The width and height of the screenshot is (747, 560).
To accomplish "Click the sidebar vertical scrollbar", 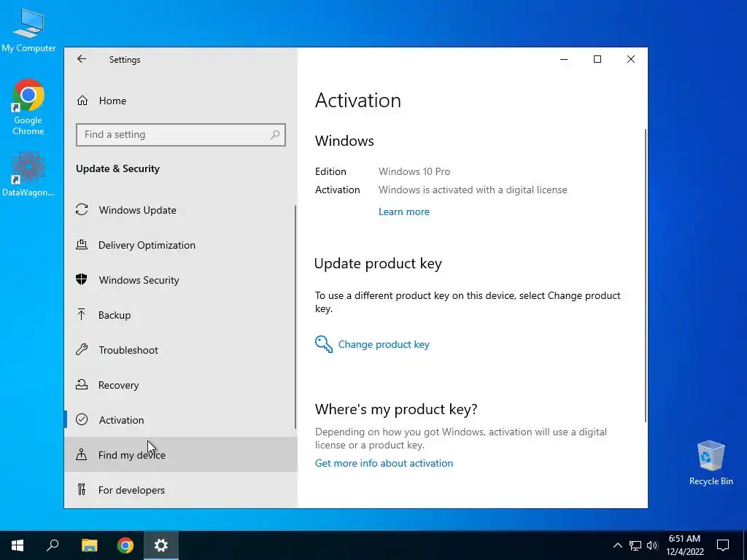I will (x=295, y=316).
